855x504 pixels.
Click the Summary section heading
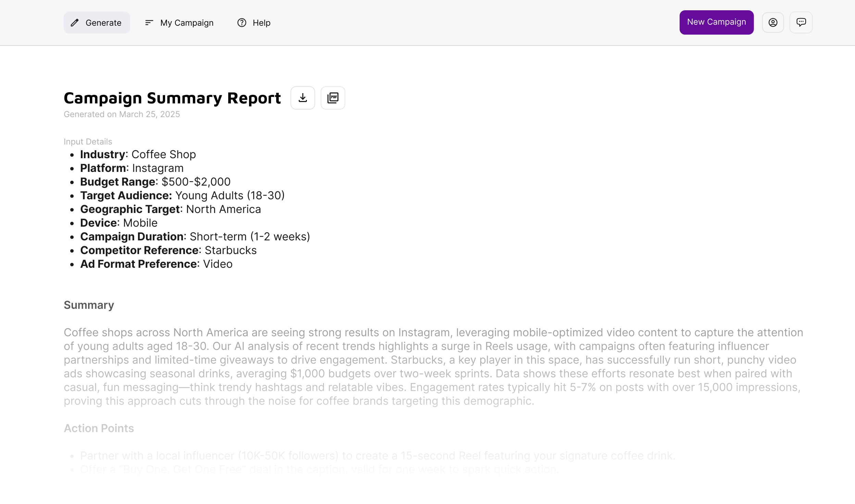pyautogui.click(x=89, y=305)
